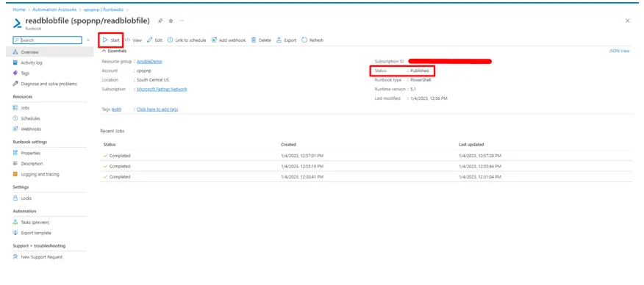This screenshot has width=644, height=285.
Task: Add webhook toolbar button
Action: pyautogui.click(x=229, y=40)
